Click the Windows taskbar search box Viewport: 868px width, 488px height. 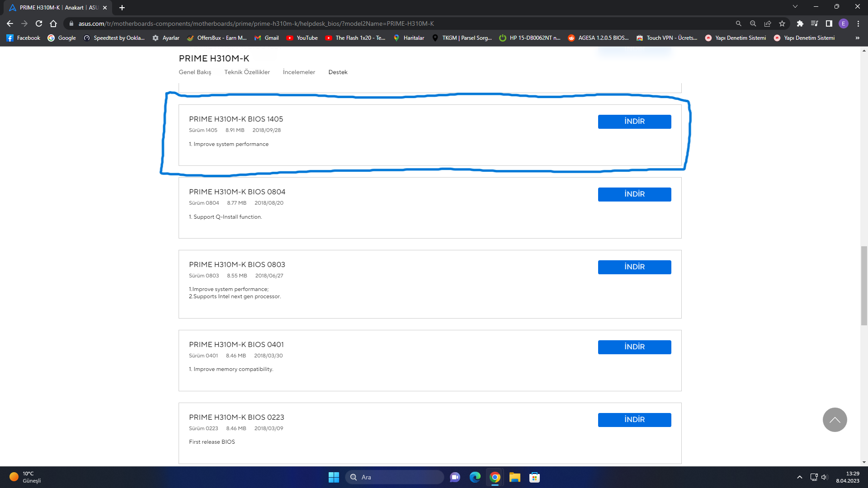tap(395, 477)
